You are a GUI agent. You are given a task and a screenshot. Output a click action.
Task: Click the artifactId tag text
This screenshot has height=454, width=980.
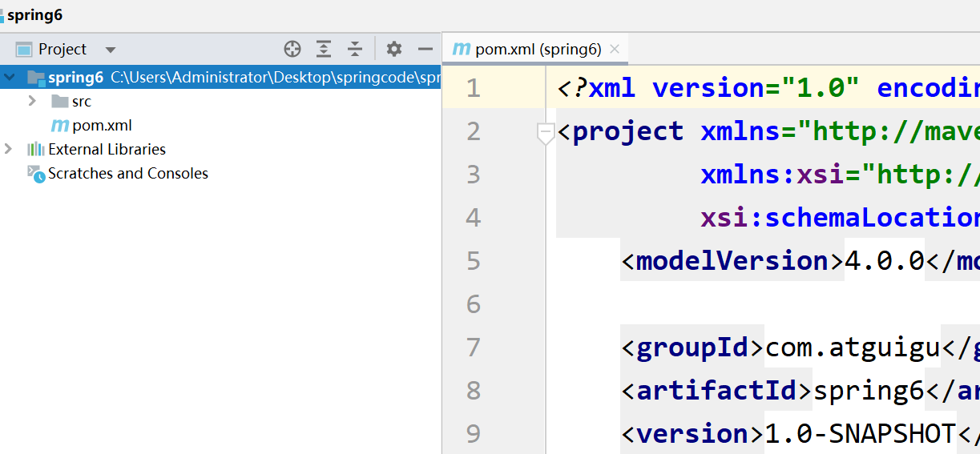[x=716, y=391]
